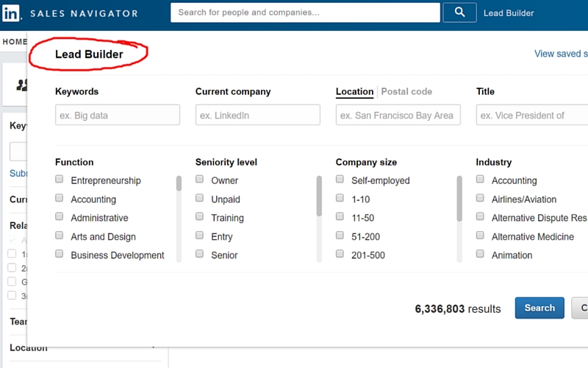The image size is (588, 368).
Task: Click the Keywords input field
Action: (x=118, y=115)
